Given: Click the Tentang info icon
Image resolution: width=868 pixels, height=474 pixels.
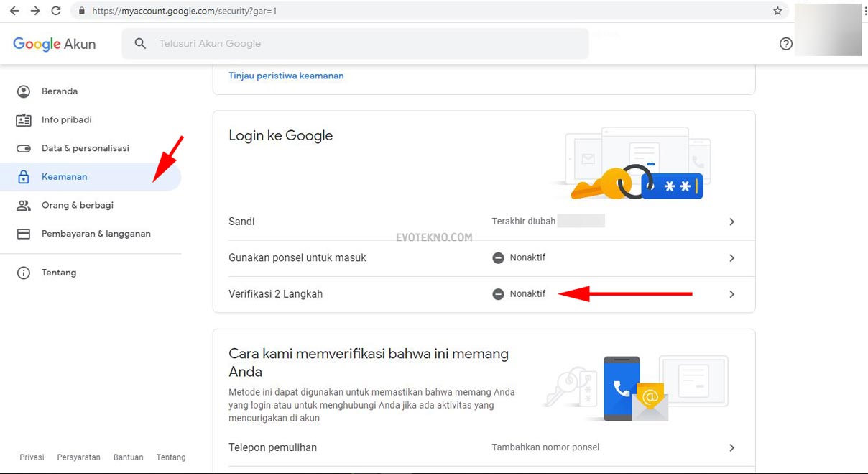Looking at the screenshot, I should click(x=24, y=273).
